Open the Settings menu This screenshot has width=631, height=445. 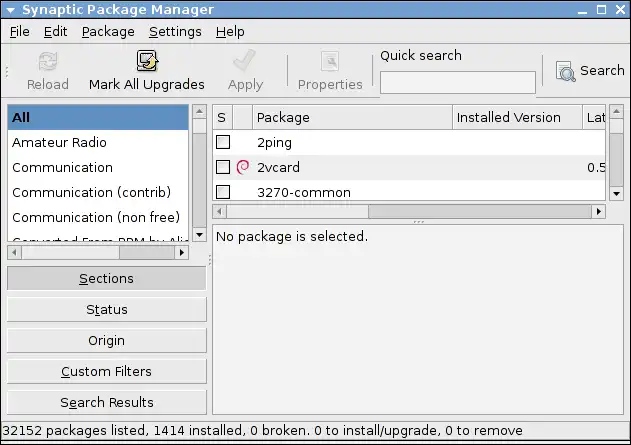click(x=175, y=31)
